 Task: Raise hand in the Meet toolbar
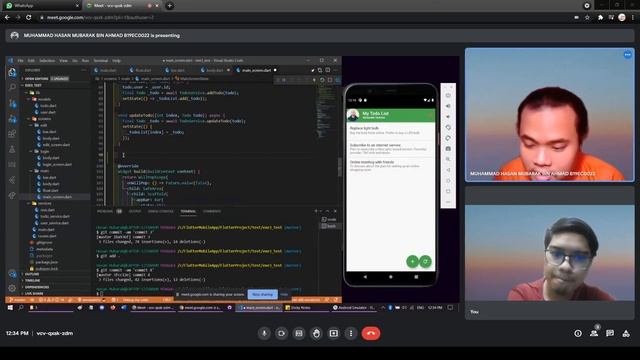coord(316,333)
